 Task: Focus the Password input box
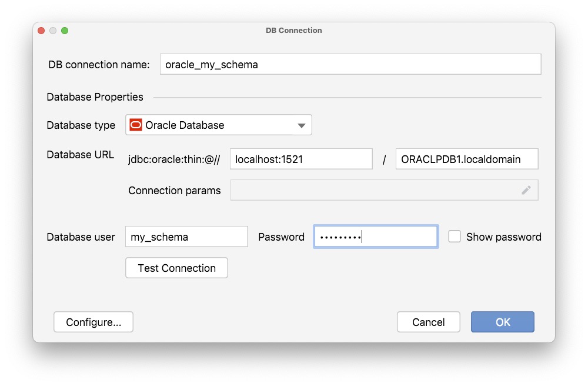click(376, 237)
